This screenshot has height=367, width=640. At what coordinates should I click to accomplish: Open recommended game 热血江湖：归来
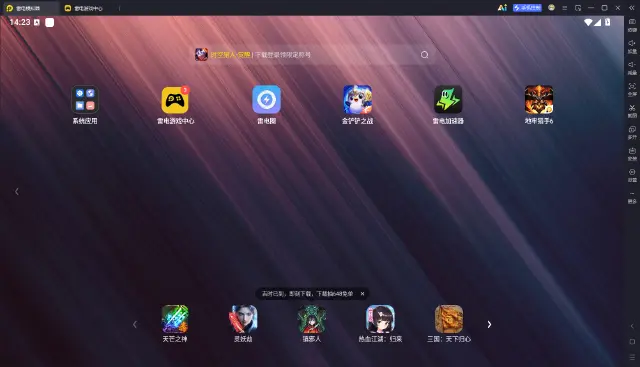(380, 319)
